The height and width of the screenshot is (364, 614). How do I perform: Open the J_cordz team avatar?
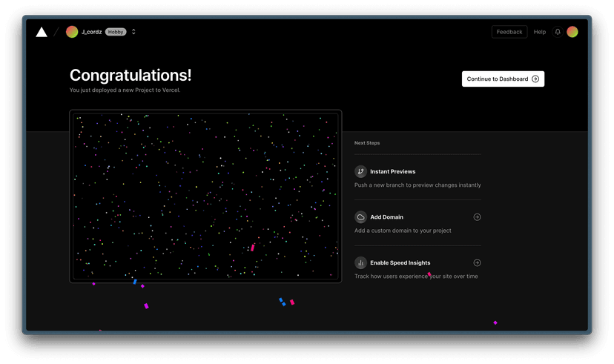click(x=72, y=32)
